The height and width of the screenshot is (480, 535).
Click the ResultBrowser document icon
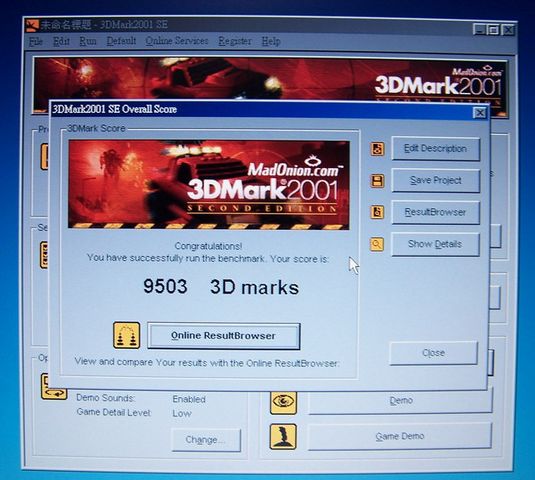tap(377, 212)
